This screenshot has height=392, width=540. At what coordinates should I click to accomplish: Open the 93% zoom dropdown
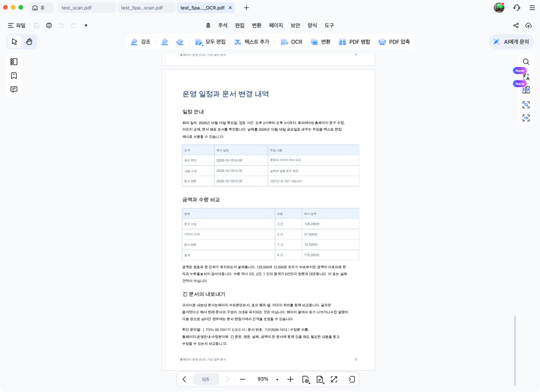point(277,380)
